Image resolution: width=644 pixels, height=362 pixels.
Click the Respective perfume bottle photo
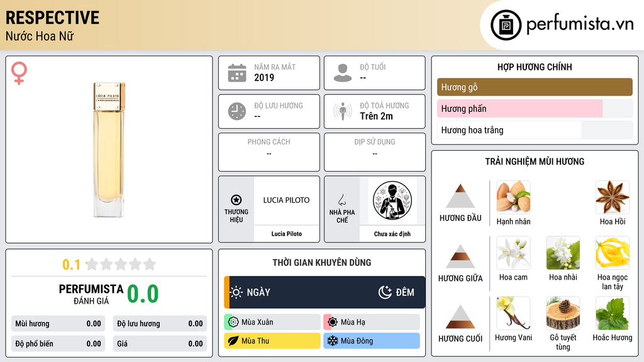click(109, 150)
